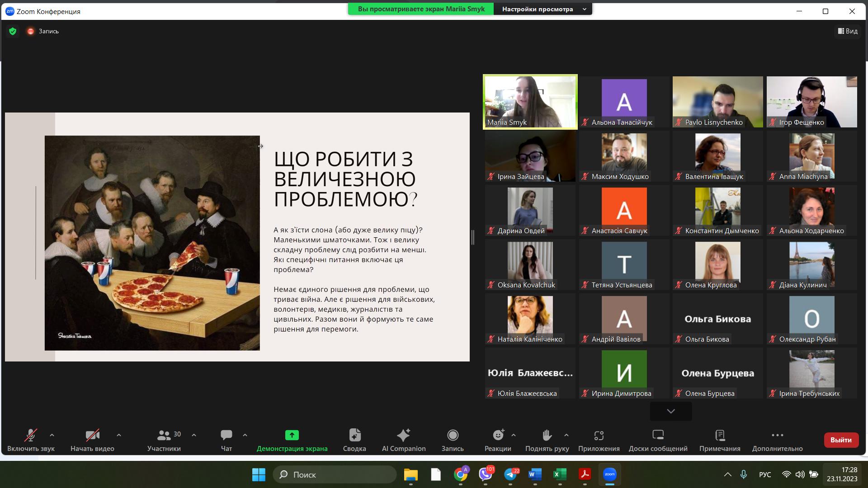Viewport: 868px width, 488px height.
Task: Click the Raise Hand icon
Action: (547, 435)
